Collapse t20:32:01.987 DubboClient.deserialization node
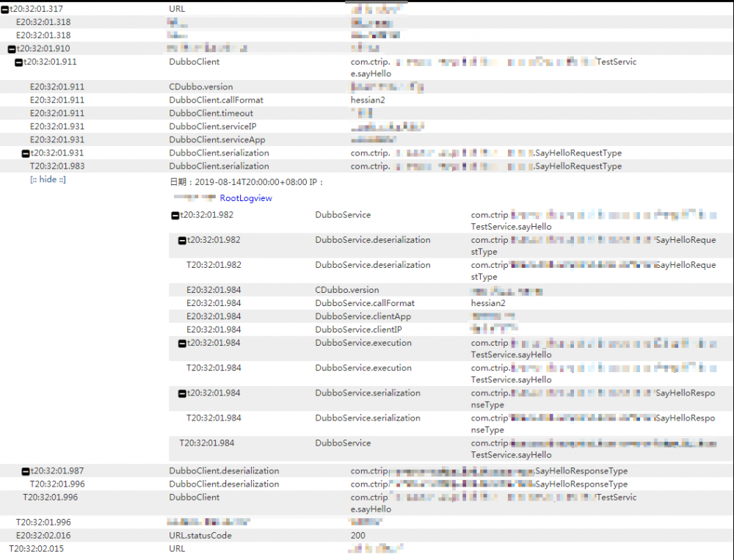 click(26, 471)
